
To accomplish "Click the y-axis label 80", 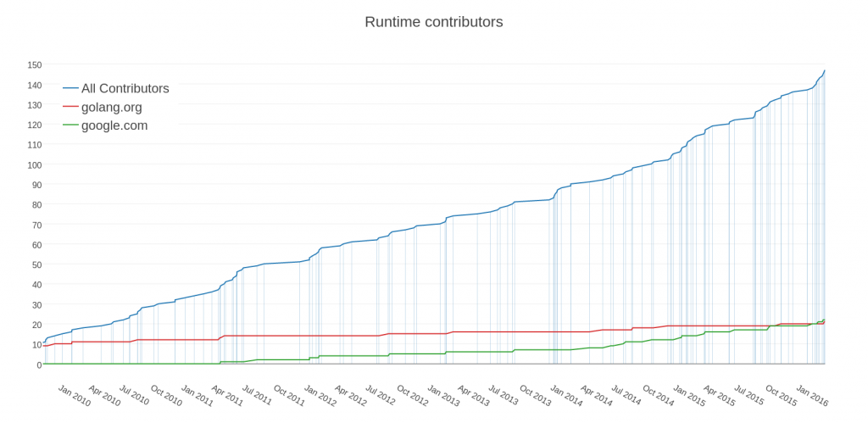I will 36,204.
